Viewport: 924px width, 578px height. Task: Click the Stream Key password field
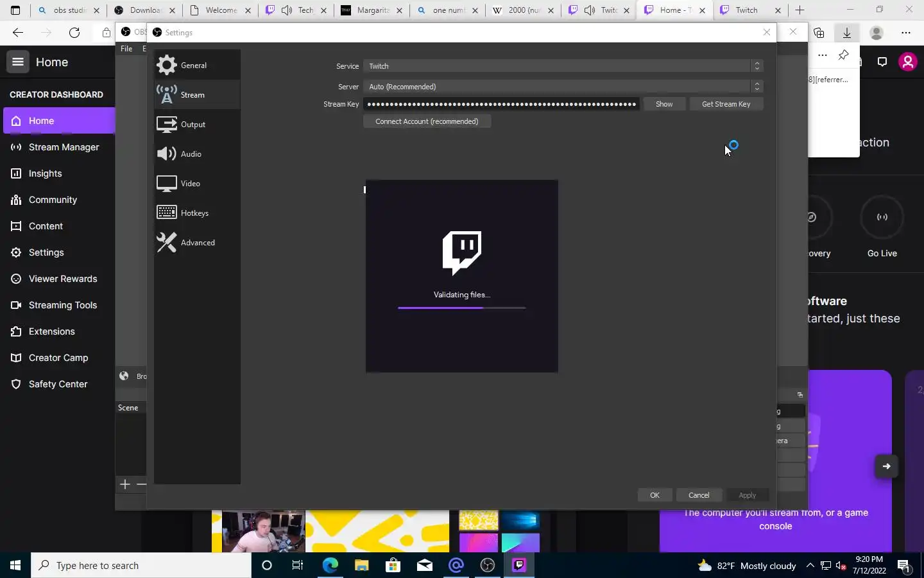501,104
